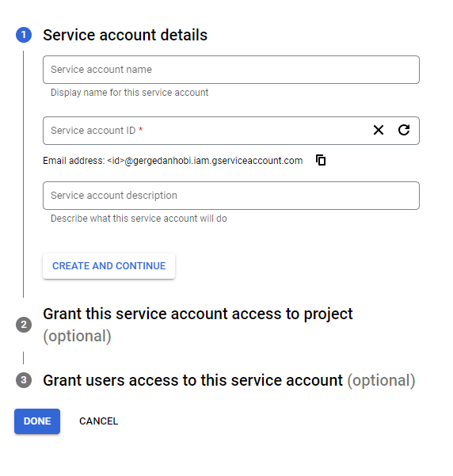The height and width of the screenshot is (476, 453).
Task: Cancel the service account creation
Action: 99,421
